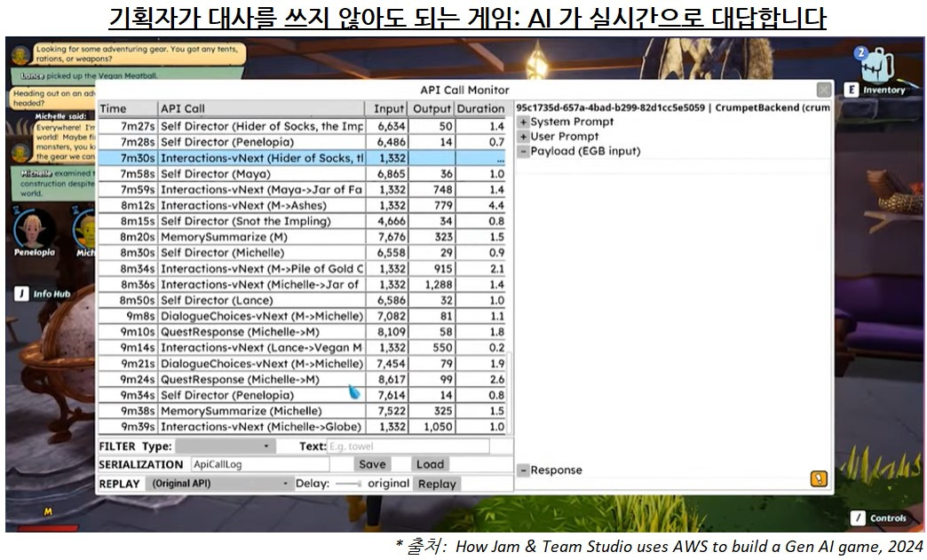
Task: Click the Replay button
Action: tap(437, 484)
